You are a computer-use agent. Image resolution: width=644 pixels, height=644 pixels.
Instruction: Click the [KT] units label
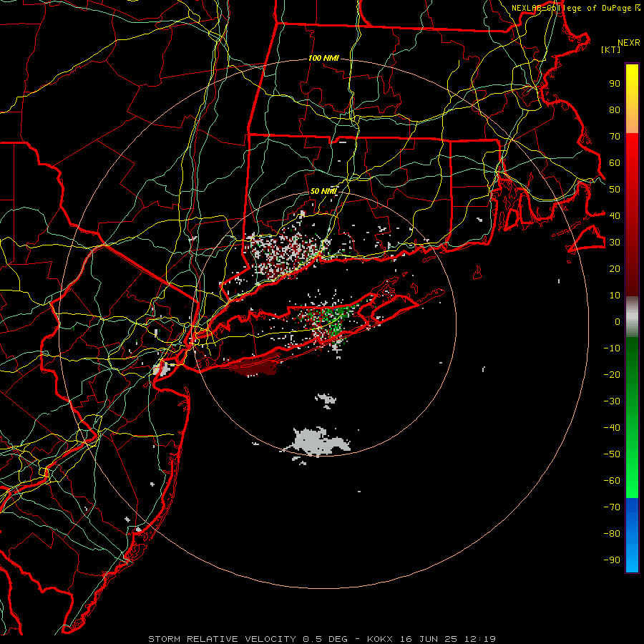[611, 49]
